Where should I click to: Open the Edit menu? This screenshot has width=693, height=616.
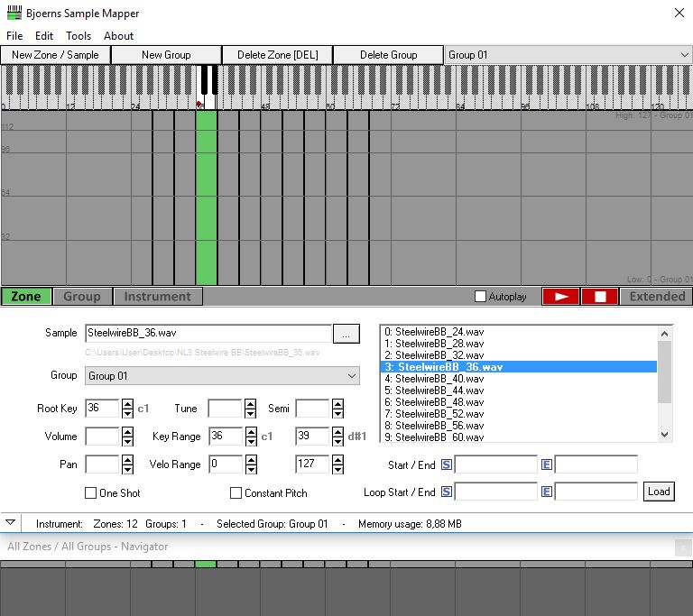coord(44,36)
